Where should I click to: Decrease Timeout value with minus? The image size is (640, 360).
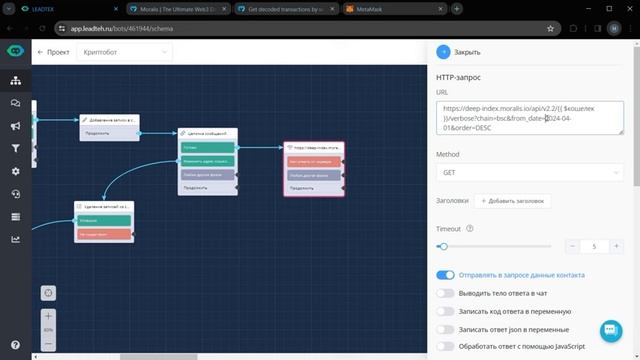click(x=572, y=246)
